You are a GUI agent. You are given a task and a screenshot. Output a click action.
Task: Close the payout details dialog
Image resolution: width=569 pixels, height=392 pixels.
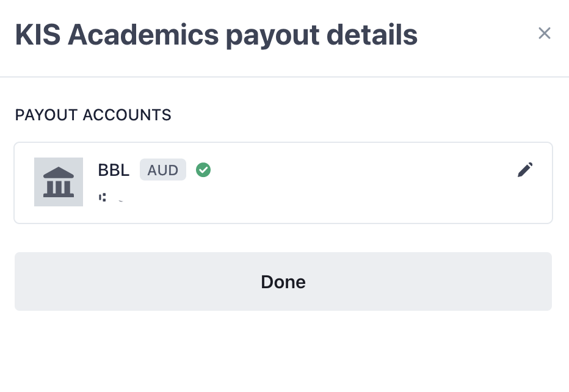tap(545, 34)
